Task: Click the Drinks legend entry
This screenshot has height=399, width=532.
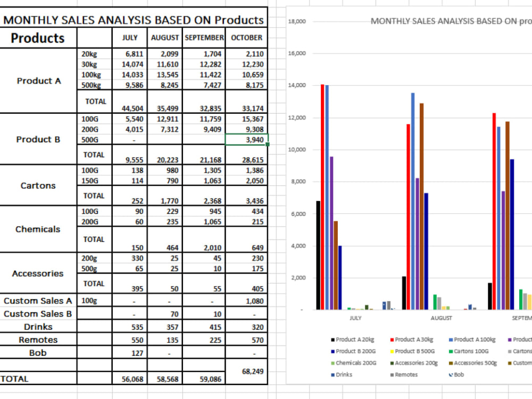Action: click(342, 375)
